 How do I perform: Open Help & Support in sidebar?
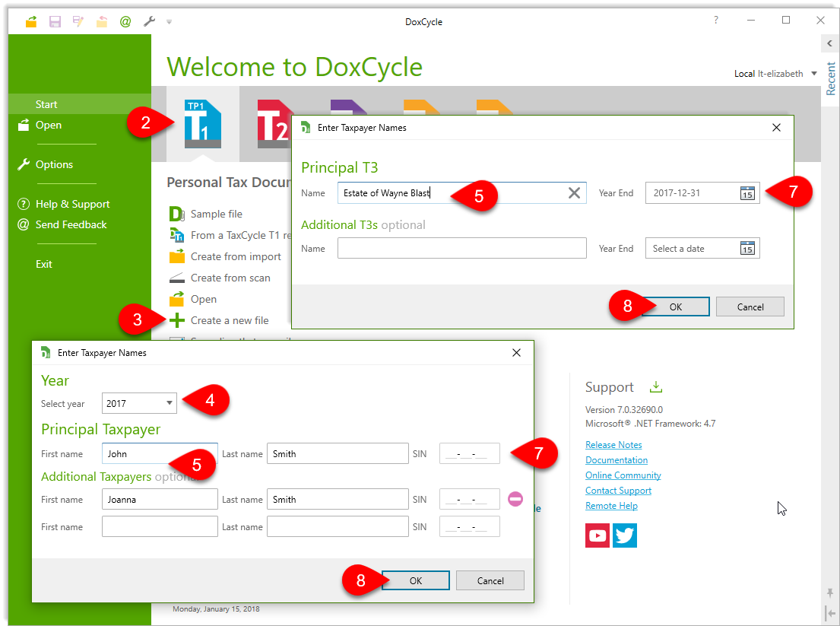tap(72, 204)
